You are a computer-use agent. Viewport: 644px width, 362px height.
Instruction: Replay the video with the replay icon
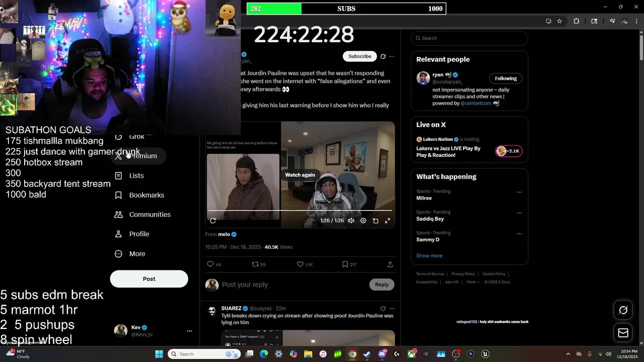[x=213, y=220]
